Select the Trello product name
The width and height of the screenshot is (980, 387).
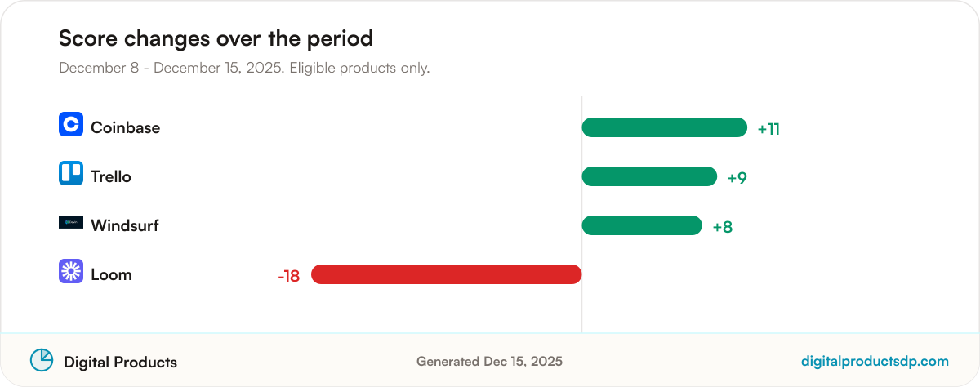point(111,176)
